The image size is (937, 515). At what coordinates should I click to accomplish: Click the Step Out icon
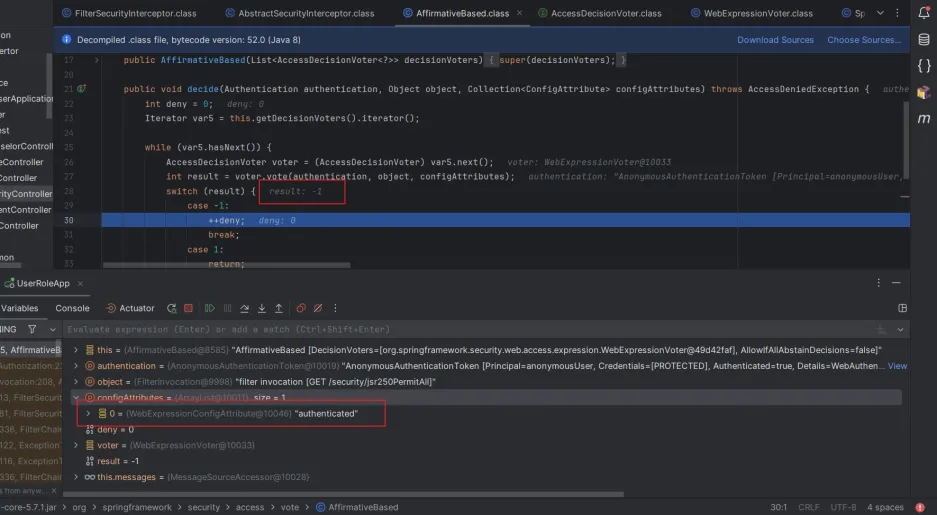(279, 308)
